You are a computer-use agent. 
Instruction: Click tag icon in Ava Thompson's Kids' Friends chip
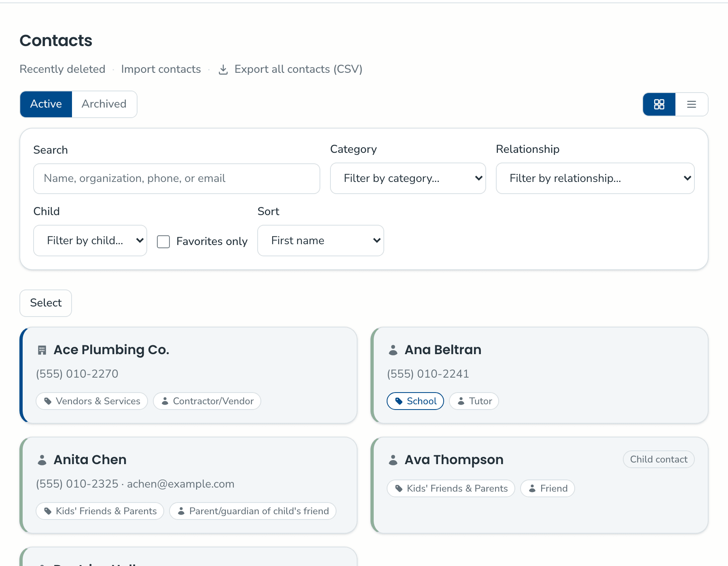[x=399, y=488]
